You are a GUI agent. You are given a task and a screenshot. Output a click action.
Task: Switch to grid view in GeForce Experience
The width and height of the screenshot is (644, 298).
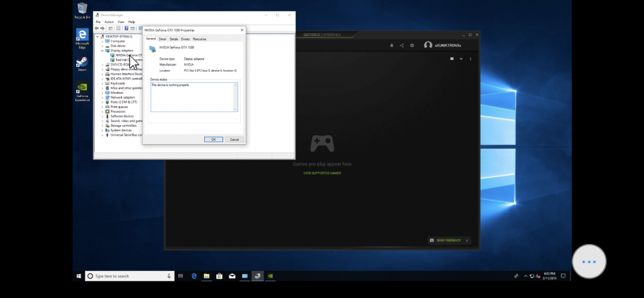click(x=452, y=59)
